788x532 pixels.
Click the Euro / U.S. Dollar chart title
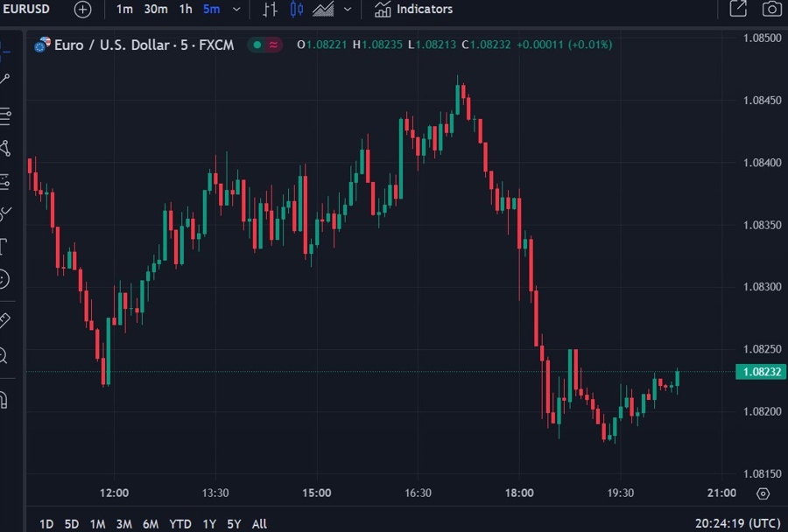coord(144,45)
